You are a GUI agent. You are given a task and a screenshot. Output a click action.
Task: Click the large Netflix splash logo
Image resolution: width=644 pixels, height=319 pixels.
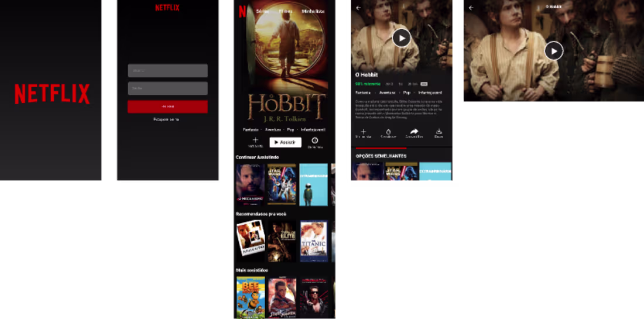pyautogui.click(x=52, y=94)
